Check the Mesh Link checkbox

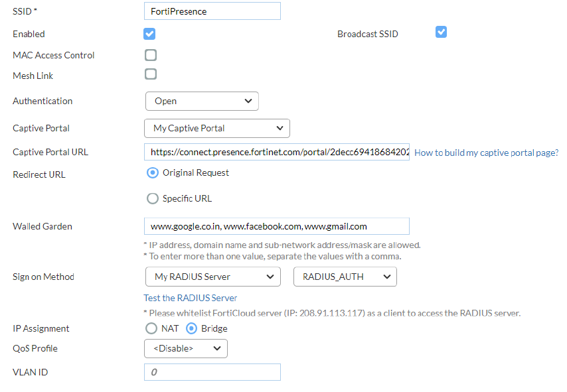(x=151, y=74)
